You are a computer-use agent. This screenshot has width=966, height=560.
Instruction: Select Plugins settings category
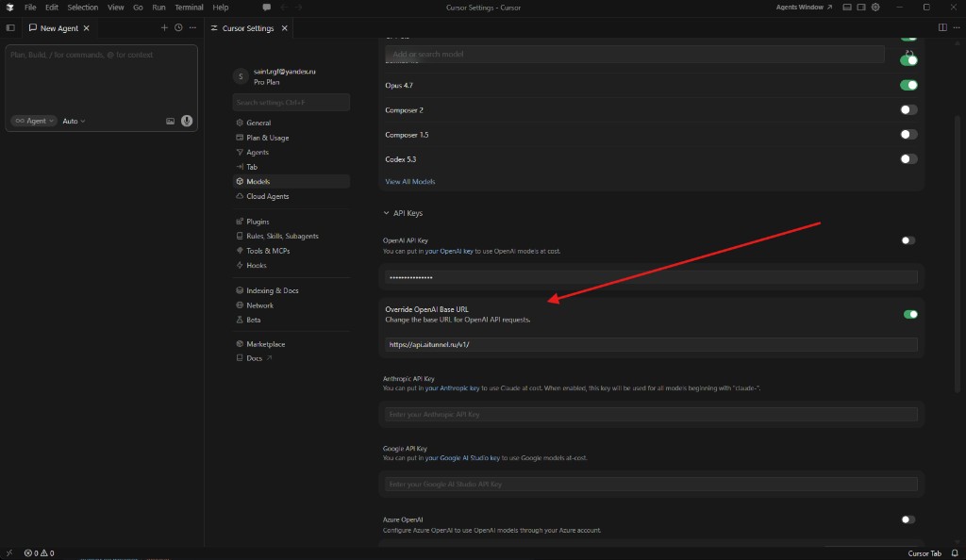(291, 222)
